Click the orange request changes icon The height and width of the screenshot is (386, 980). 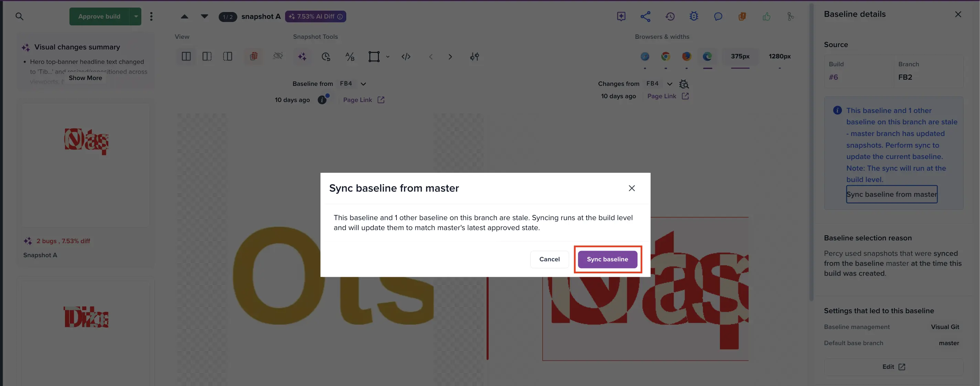[x=742, y=16]
